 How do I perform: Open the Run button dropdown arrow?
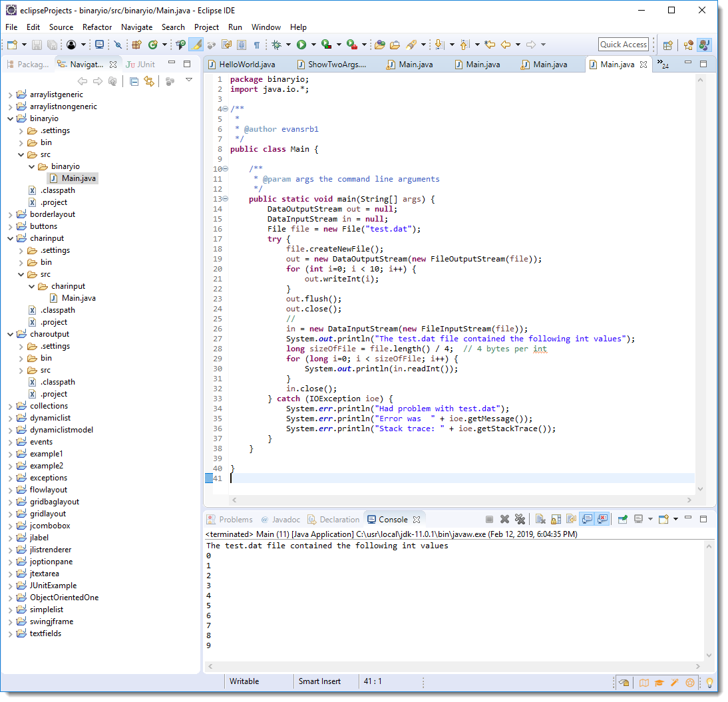tap(313, 45)
